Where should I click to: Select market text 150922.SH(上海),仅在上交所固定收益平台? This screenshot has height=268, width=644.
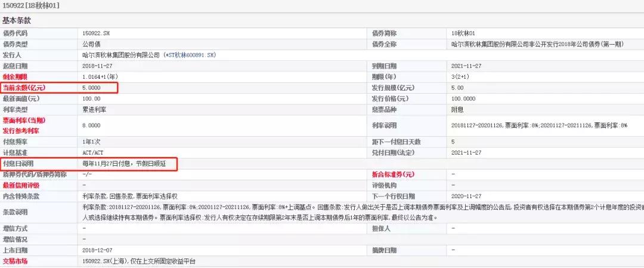tap(139, 261)
